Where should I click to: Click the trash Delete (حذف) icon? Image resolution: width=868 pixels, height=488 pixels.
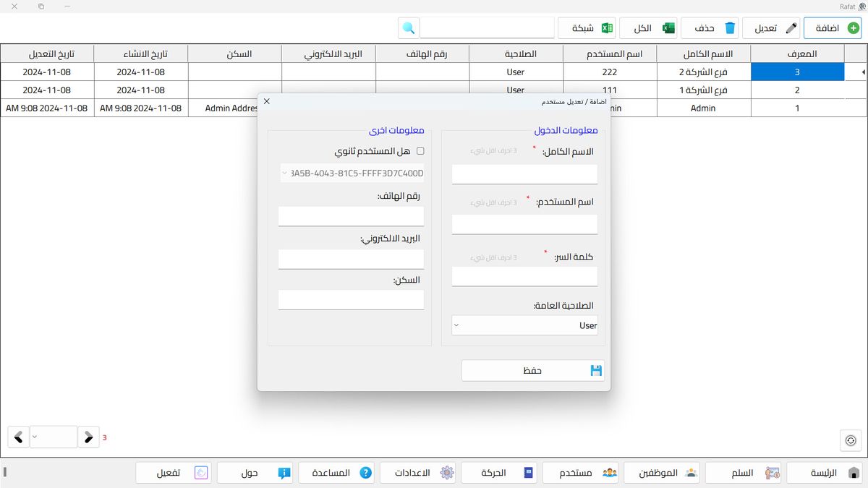[730, 28]
